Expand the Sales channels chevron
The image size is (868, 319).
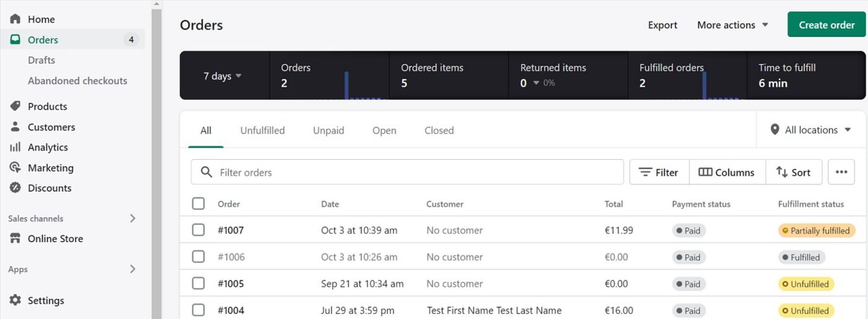tap(132, 218)
